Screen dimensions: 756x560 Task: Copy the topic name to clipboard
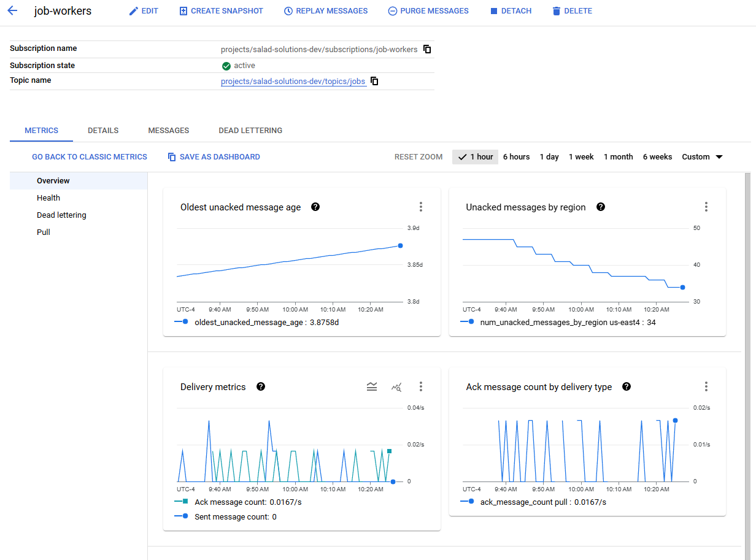point(374,81)
